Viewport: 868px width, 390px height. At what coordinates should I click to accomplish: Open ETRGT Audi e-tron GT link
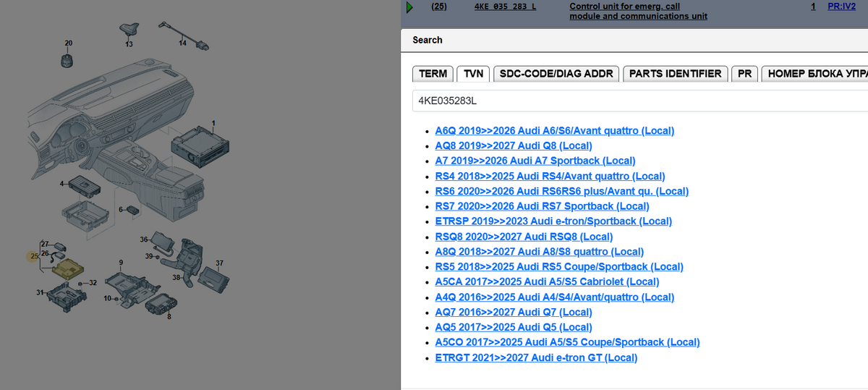[x=536, y=357]
